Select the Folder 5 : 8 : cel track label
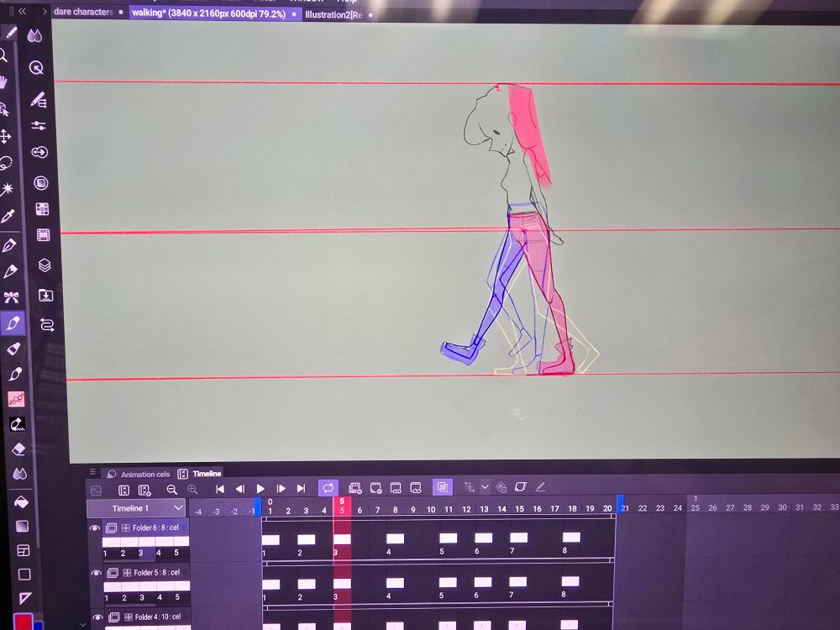Image resolution: width=840 pixels, height=630 pixels. pos(156,573)
